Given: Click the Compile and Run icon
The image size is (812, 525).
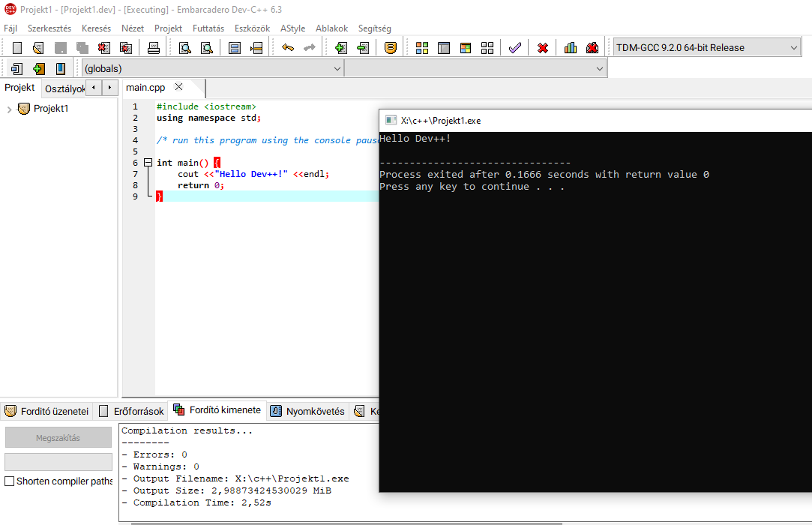Looking at the screenshot, I should click(x=466, y=48).
